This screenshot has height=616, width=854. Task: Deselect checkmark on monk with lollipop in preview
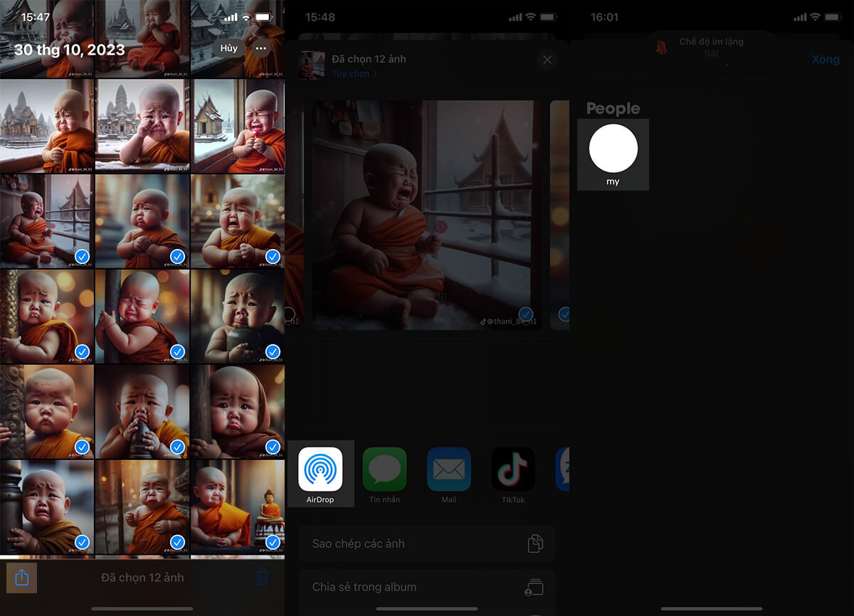[x=526, y=314]
